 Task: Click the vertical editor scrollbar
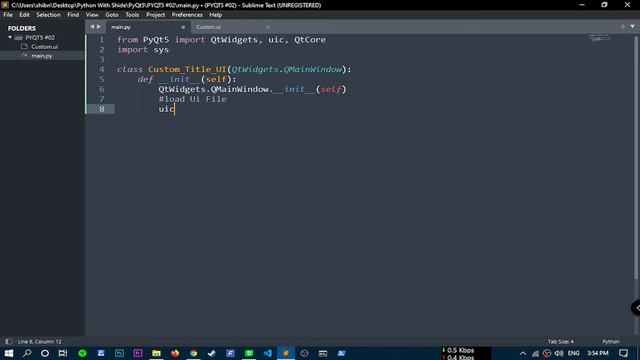(x=636, y=157)
